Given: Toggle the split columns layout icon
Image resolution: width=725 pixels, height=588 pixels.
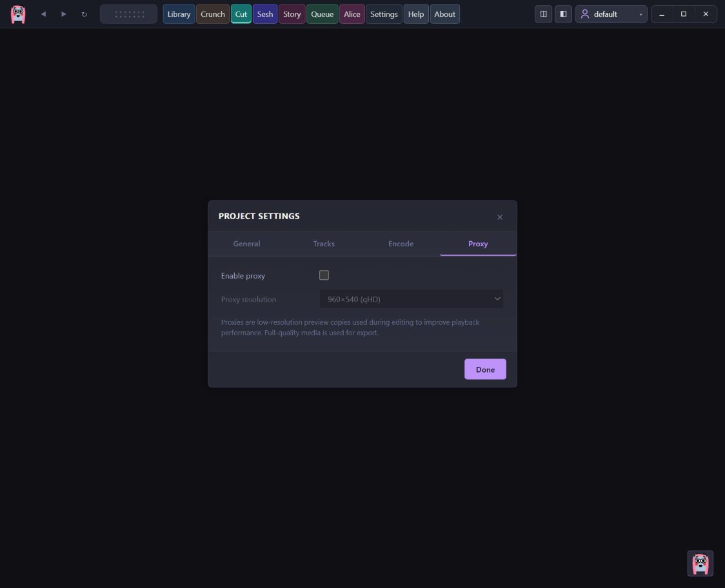Looking at the screenshot, I should pos(543,14).
